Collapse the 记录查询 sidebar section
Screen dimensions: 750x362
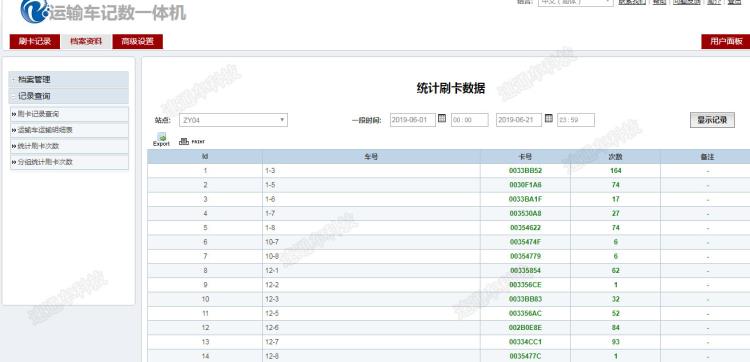(69, 96)
